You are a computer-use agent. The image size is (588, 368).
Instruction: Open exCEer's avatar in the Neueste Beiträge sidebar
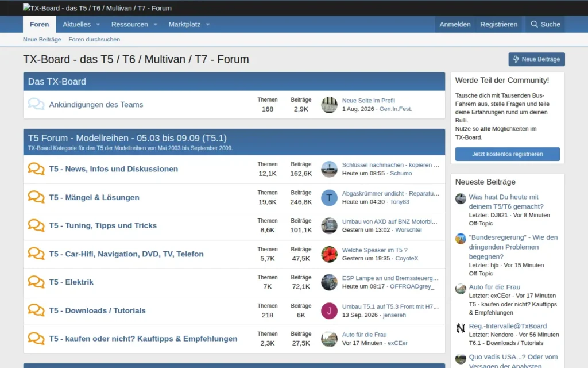461,289
